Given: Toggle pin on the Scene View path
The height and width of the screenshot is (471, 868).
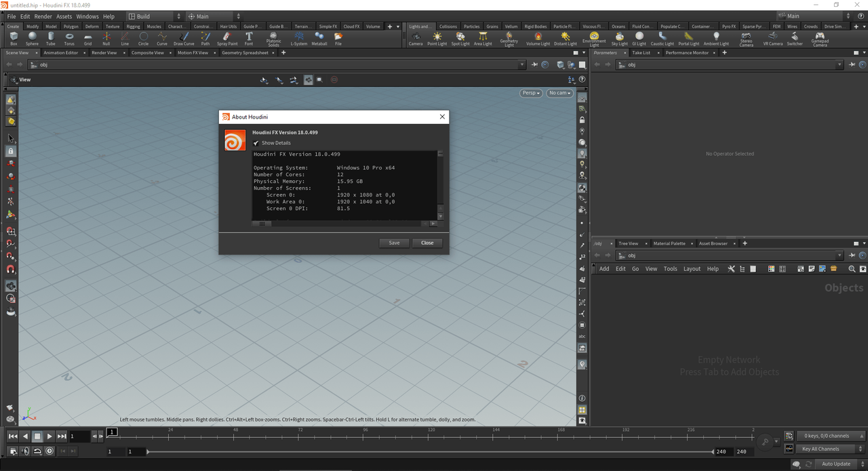Looking at the screenshot, I should coord(534,64).
